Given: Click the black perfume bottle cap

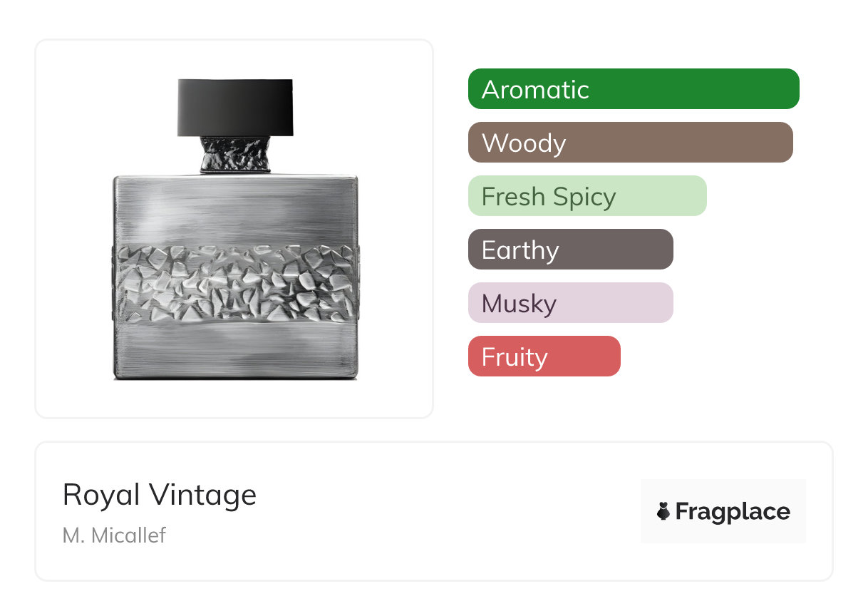Looking at the screenshot, I should tap(235, 107).
